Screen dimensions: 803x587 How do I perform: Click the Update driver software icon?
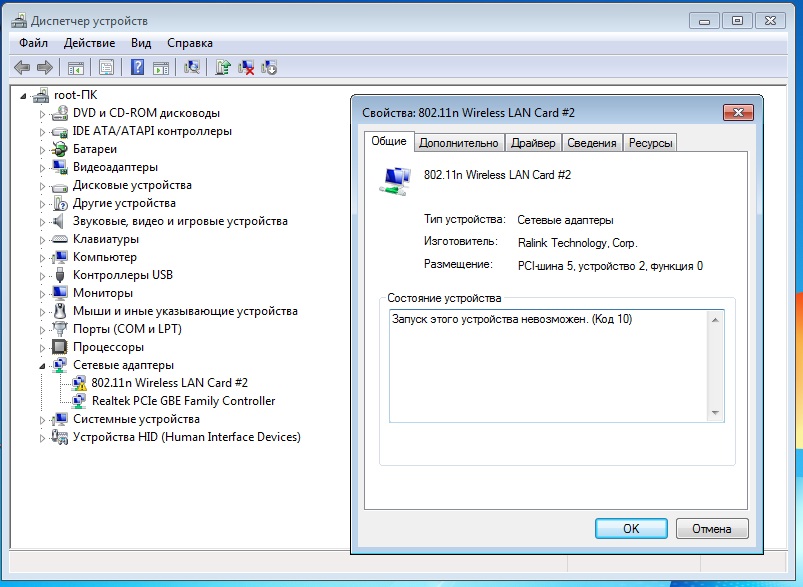tap(223, 67)
